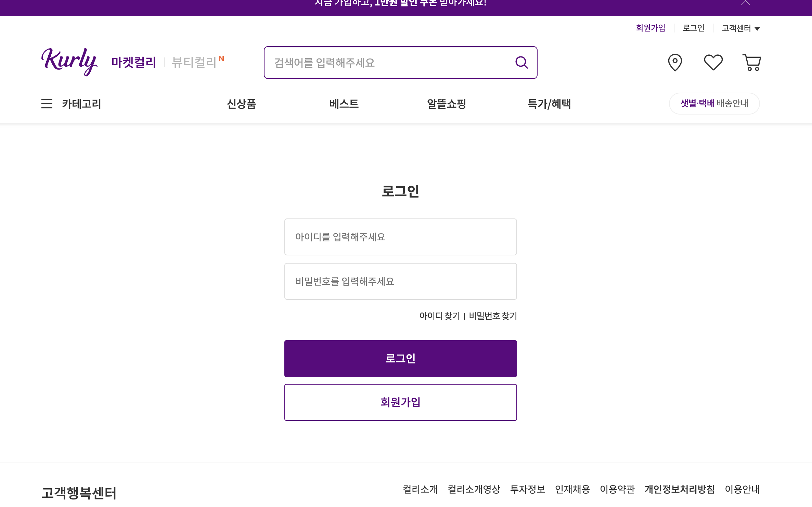
Task: Click the 샛별·택배 배송안내 button
Action: pos(714,104)
